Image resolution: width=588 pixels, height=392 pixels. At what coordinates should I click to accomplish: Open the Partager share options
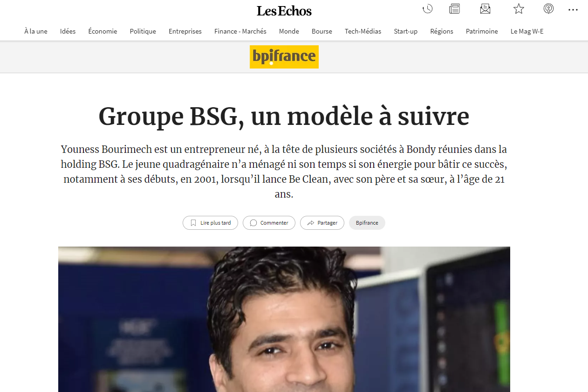[322, 223]
